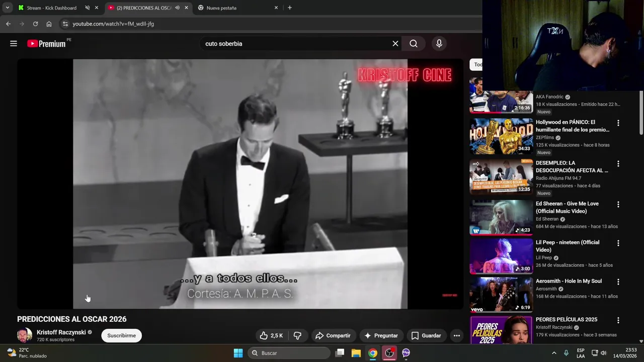This screenshot has width=644, height=362.
Task: Show hidden system tray icons chevron
Action: pos(554,353)
